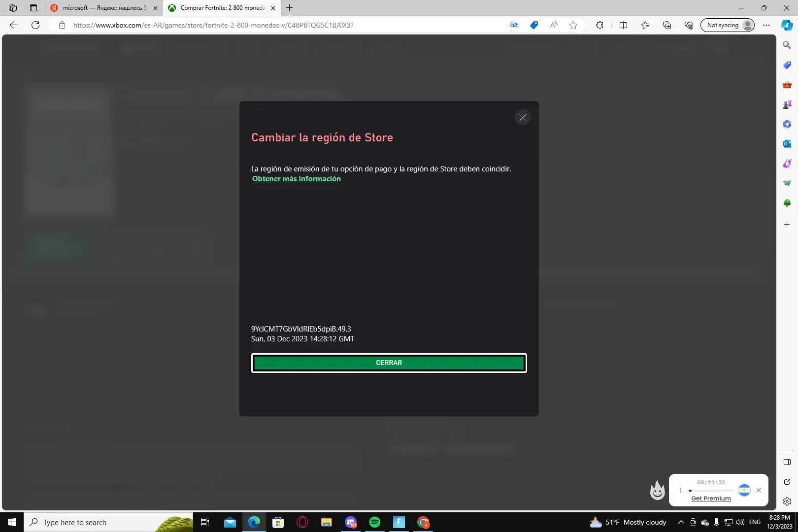Click the Not syncing profile button
This screenshot has width=798, height=532.
pos(728,25)
